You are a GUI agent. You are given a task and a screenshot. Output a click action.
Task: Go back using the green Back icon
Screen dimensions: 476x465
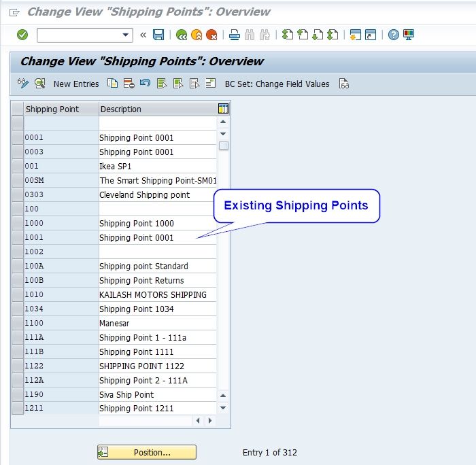[x=182, y=35]
